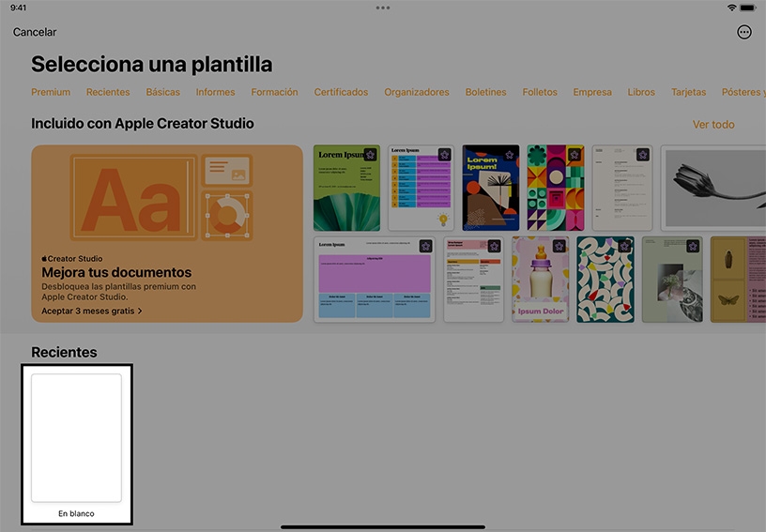Tap the home indicator bar at bottom
The width and height of the screenshot is (766, 532).
383,527
